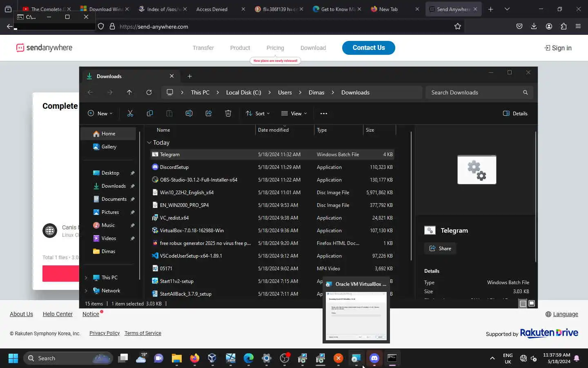Open File Explorer from the taskbar
Image resolution: width=588 pixels, height=368 pixels.
point(177,358)
